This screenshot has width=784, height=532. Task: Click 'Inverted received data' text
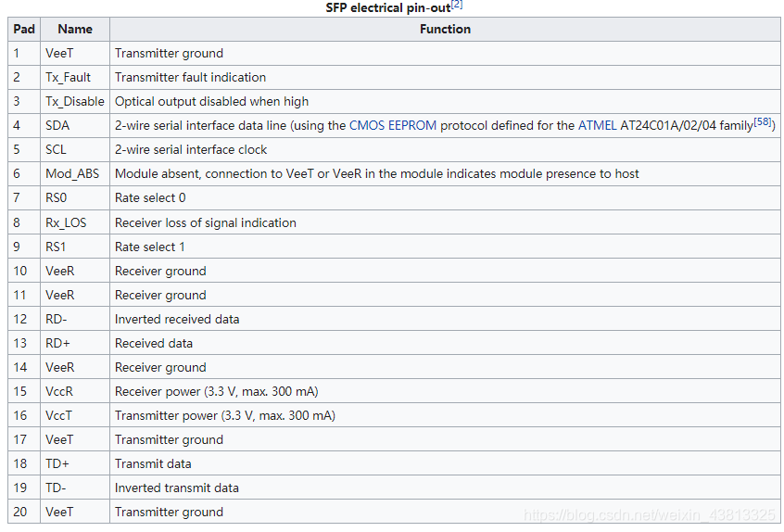pos(176,319)
